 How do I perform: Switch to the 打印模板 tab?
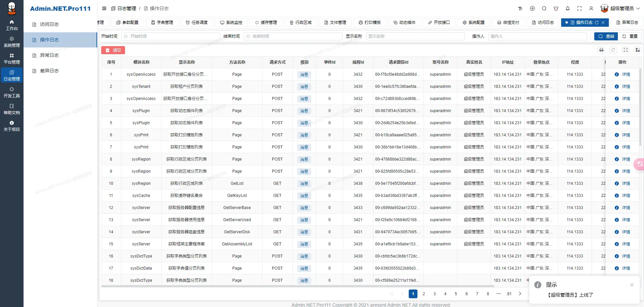coord(370,23)
